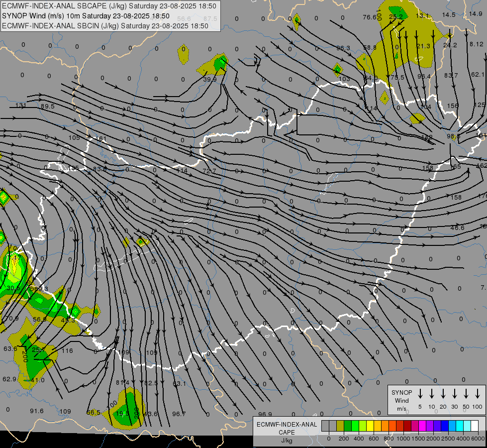This screenshot has height=448, width=487.
Task: Pick the bright magenta CAPE legend swatch
Action: (x=422, y=426)
